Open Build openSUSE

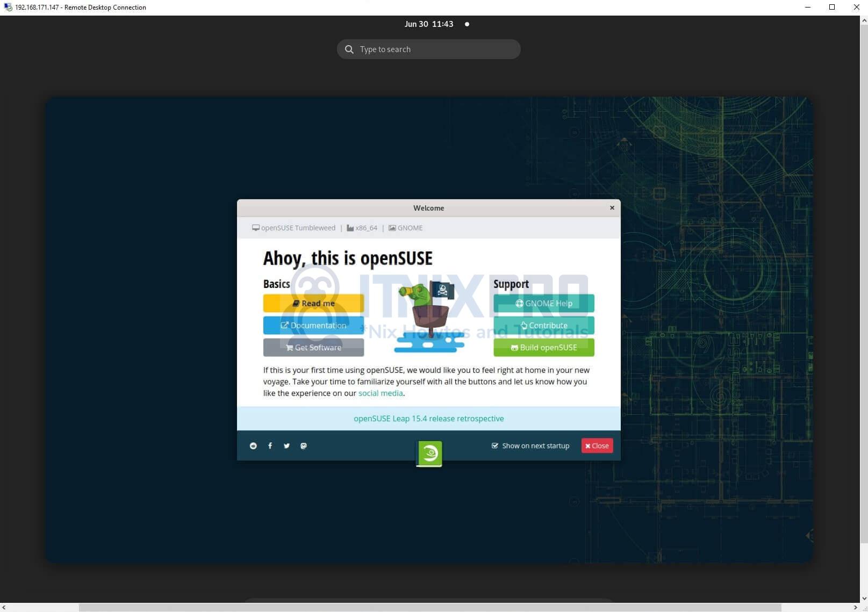click(543, 347)
